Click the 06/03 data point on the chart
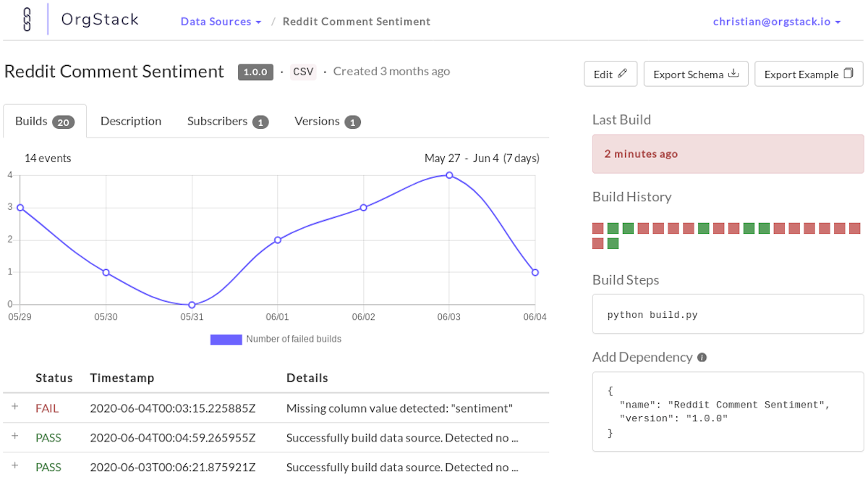 click(x=449, y=175)
